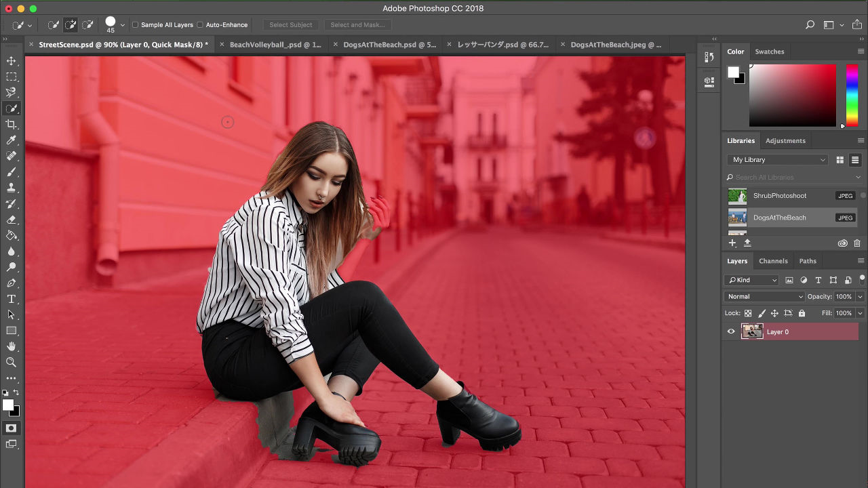The height and width of the screenshot is (488, 868).
Task: Enable the Auto-Enhance checkbox
Action: pos(200,25)
